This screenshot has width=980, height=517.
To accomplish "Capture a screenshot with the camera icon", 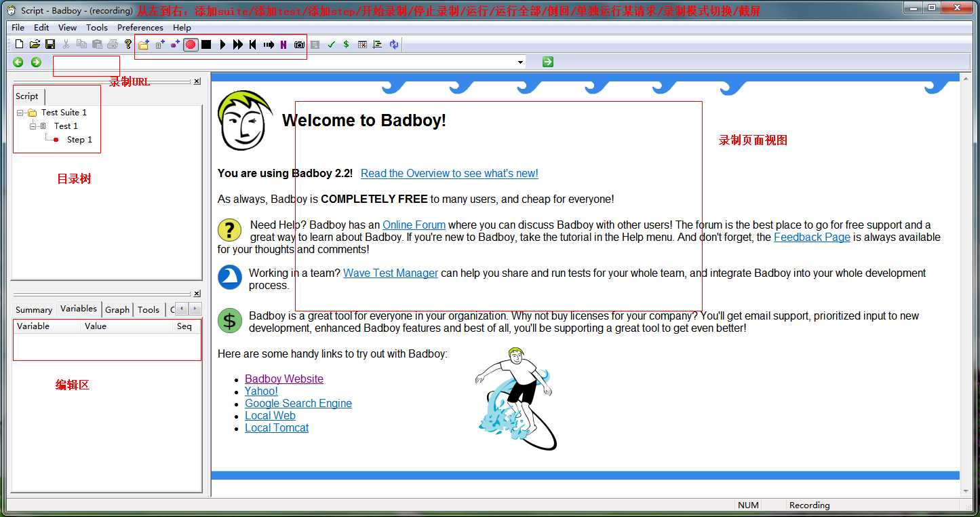I will click(299, 44).
